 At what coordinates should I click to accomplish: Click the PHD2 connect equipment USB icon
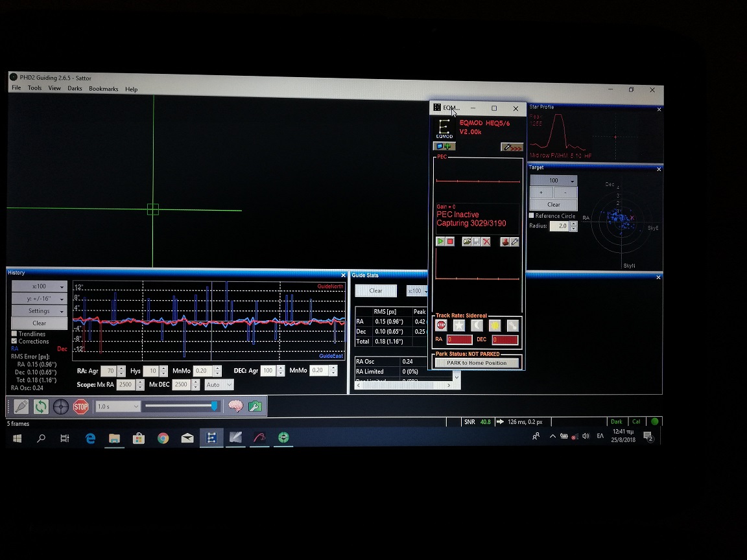pos(21,406)
